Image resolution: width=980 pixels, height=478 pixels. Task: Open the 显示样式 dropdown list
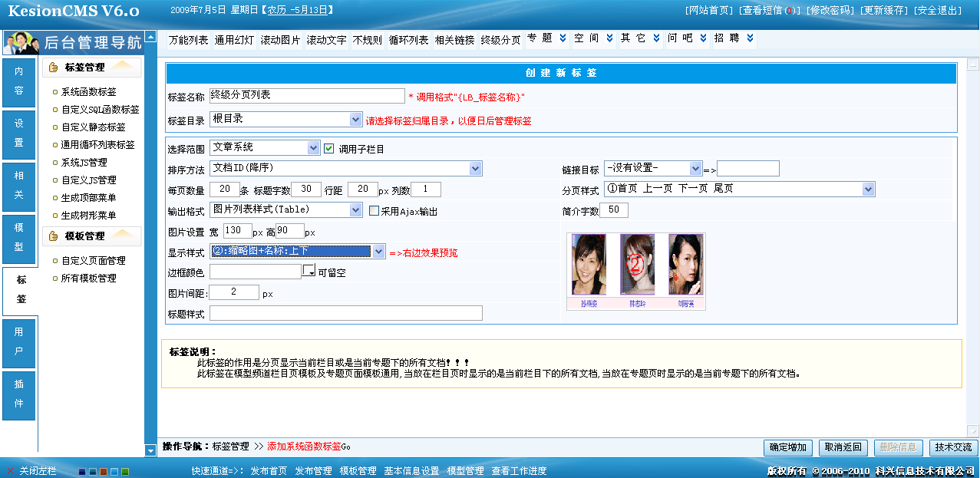click(378, 252)
